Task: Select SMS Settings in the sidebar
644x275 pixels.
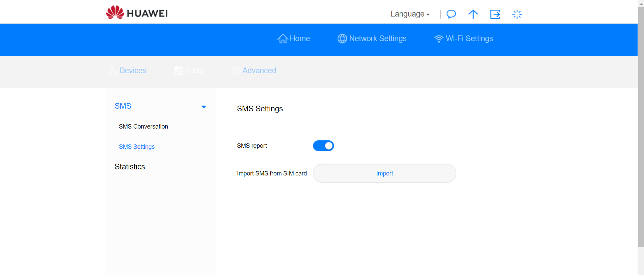Action: tap(137, 147)
